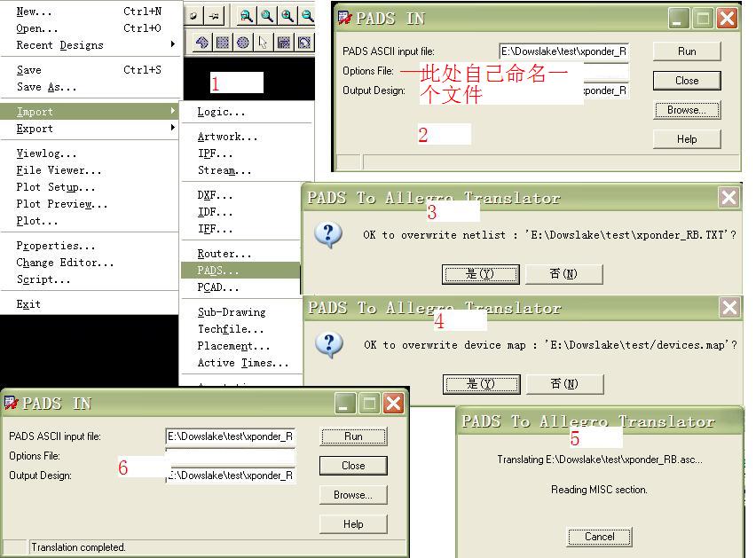
Task: Click 是(Y) to overwrite netlist
Action: (x=480, y=274)
